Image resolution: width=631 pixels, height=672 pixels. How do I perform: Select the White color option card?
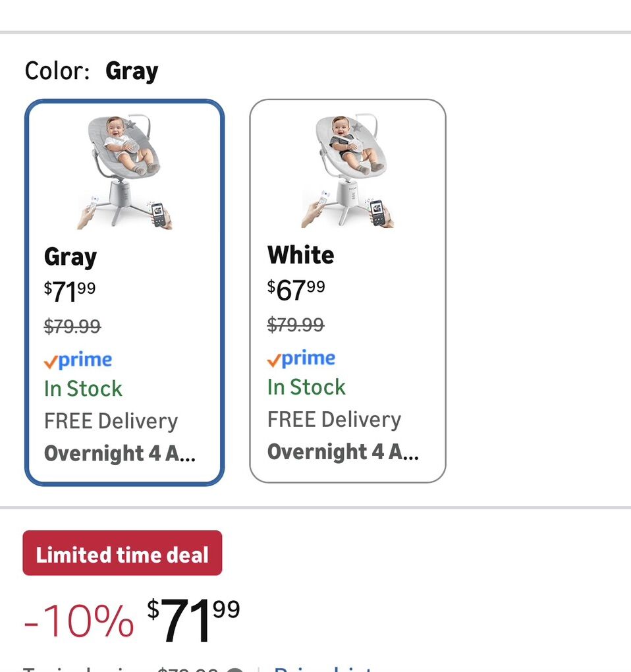tap(348, 291)
